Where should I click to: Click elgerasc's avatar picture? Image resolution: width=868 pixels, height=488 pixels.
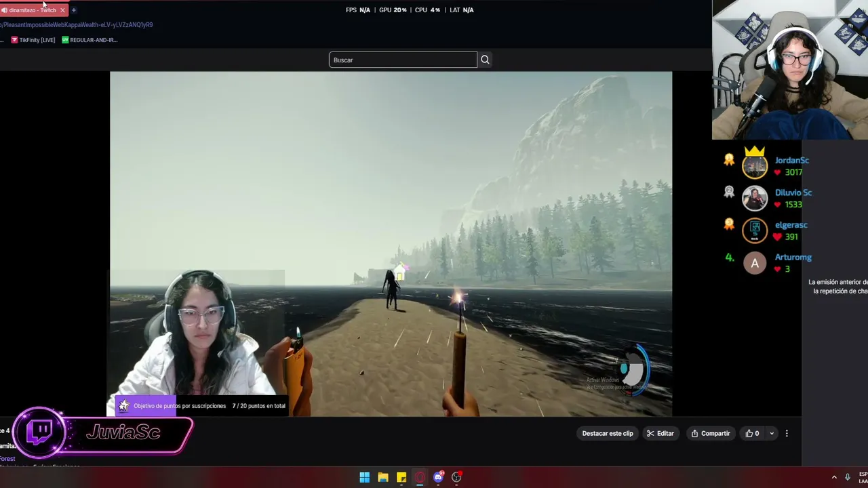(755, 230)
